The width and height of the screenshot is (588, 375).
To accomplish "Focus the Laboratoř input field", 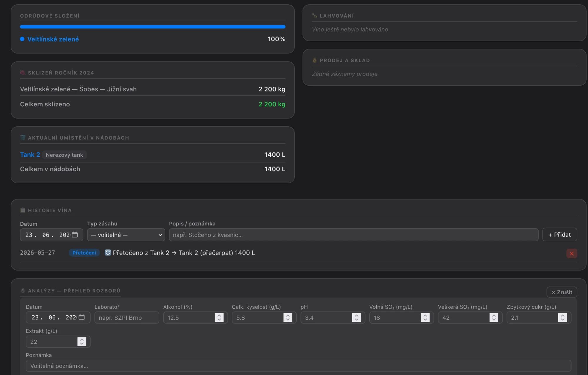I will pyautogui.click(x=127, y=317).
